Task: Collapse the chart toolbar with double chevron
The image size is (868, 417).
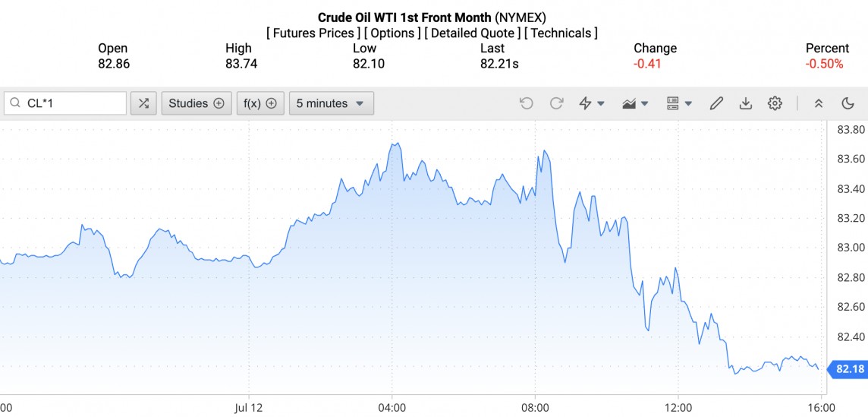Action: click(x=819, y=103)
